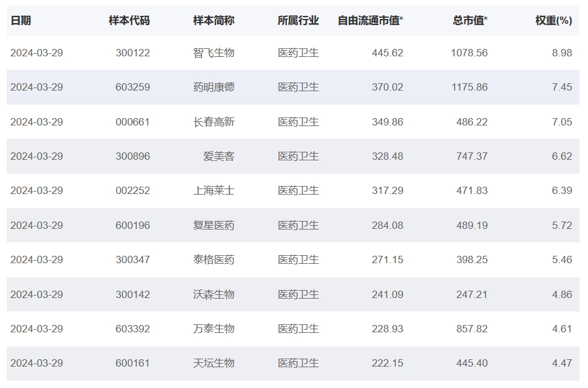Select free-float value 284.08

388,225
